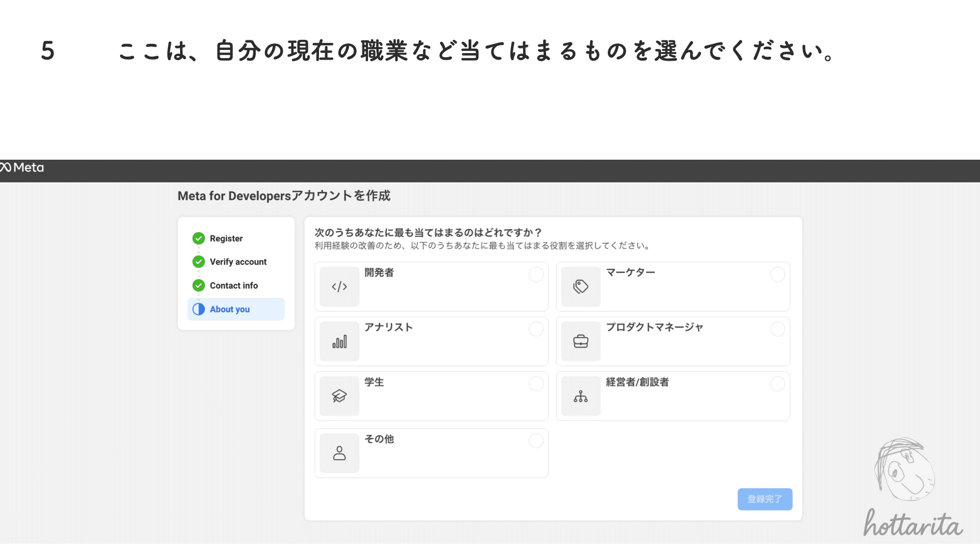
Task: Click the その他 person icon
Action: [x=339, y=453]
